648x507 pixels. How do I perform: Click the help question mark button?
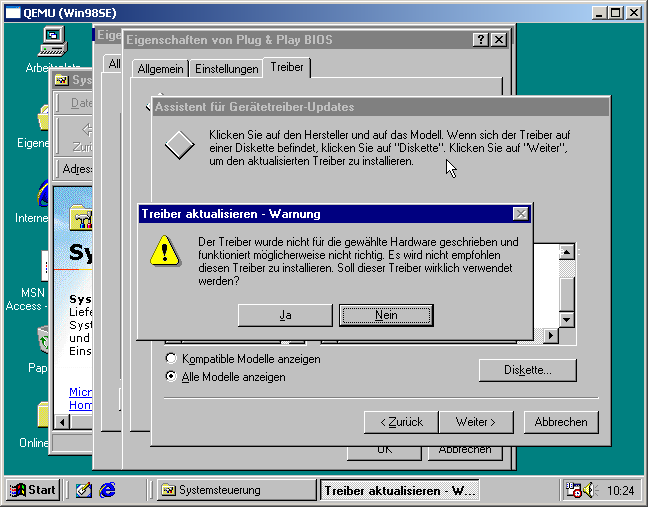[481, 40]
